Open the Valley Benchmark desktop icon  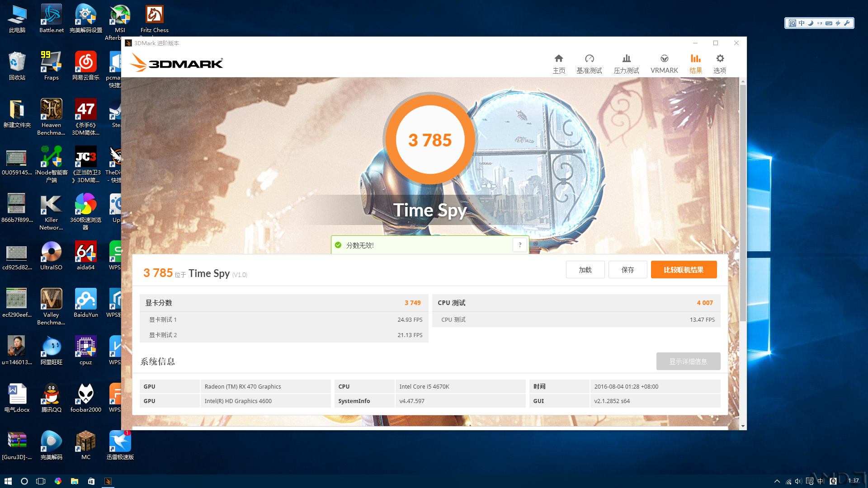tap(52, 307)
